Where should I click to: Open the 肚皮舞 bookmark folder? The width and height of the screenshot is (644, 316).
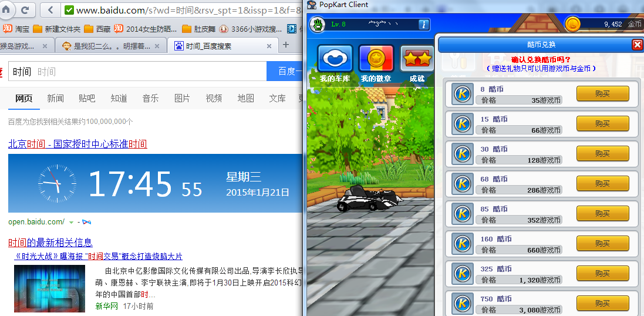(x=198, y=29)
